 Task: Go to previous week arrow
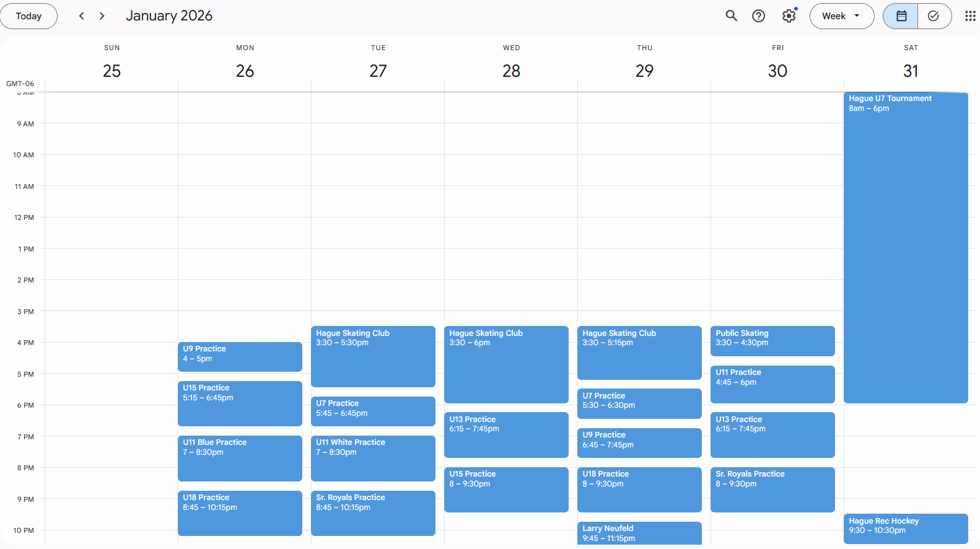[x=81, y=16]
